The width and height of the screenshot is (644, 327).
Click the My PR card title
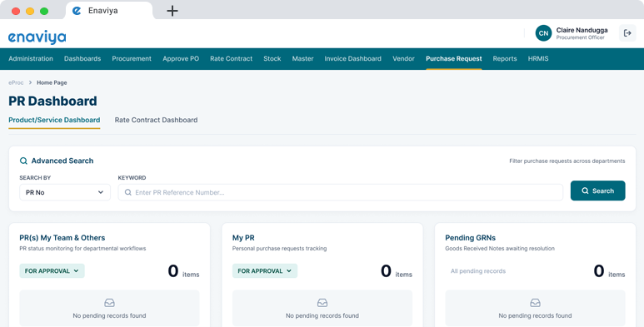point(243,238)
